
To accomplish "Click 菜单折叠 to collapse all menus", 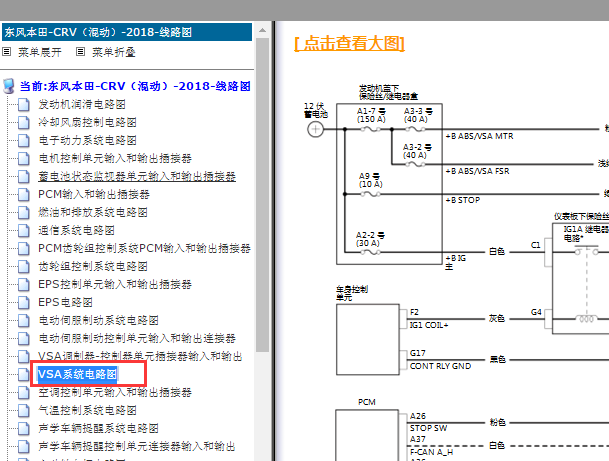I will 113,52.
